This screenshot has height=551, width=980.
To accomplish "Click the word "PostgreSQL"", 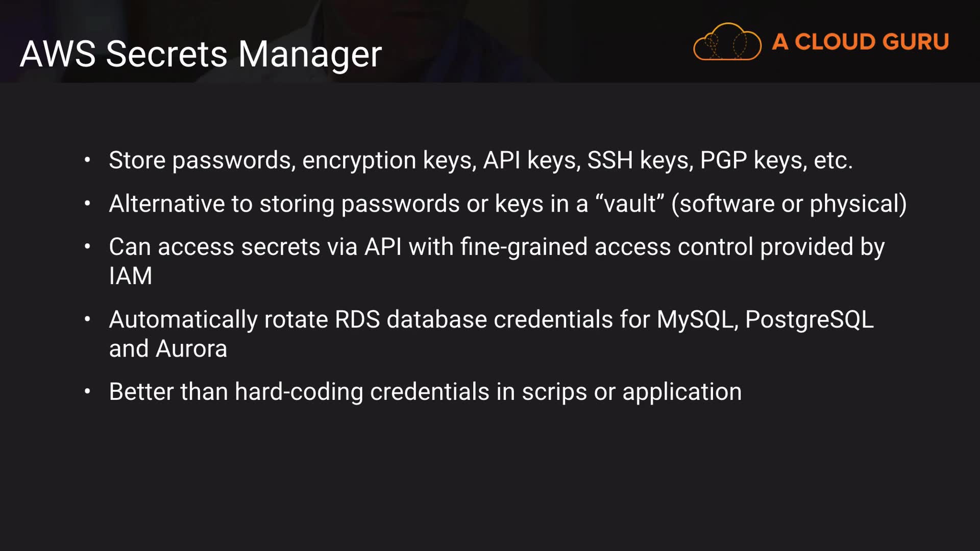I will tap(809, 319).
